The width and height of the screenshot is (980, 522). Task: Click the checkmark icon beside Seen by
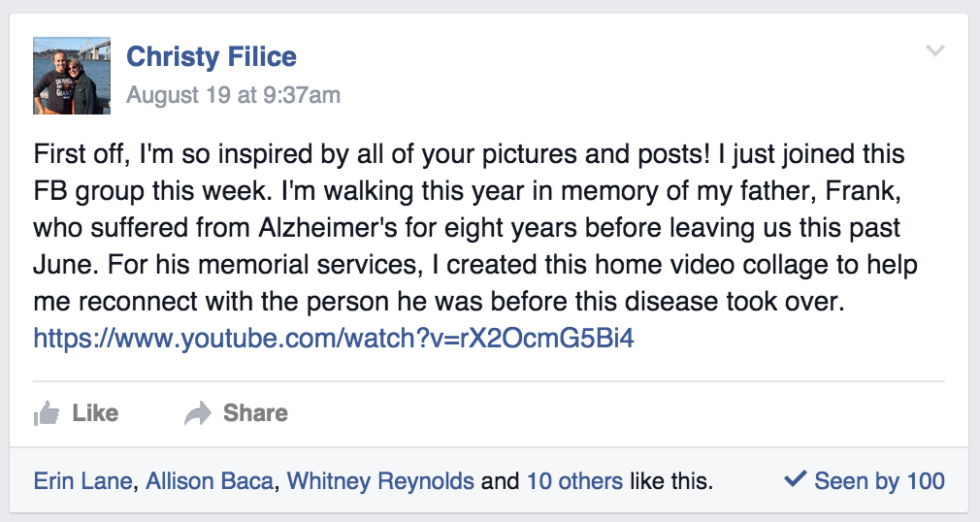[795, 479]
